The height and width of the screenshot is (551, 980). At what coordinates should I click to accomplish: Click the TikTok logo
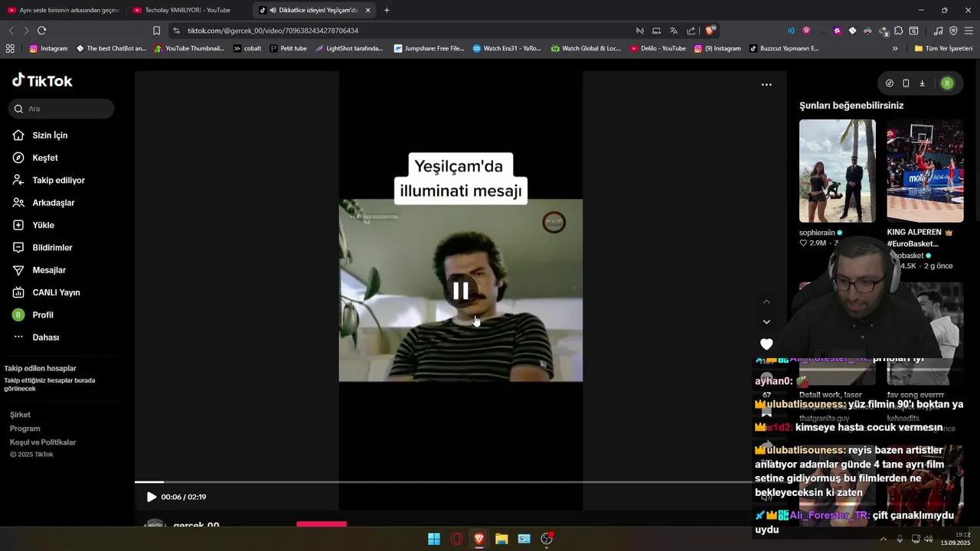(x=42, y=81)
